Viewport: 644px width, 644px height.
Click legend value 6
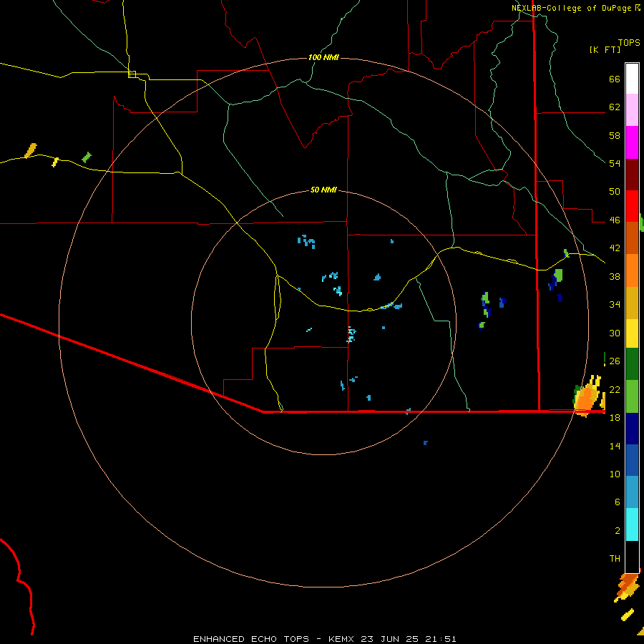(617, 502)
